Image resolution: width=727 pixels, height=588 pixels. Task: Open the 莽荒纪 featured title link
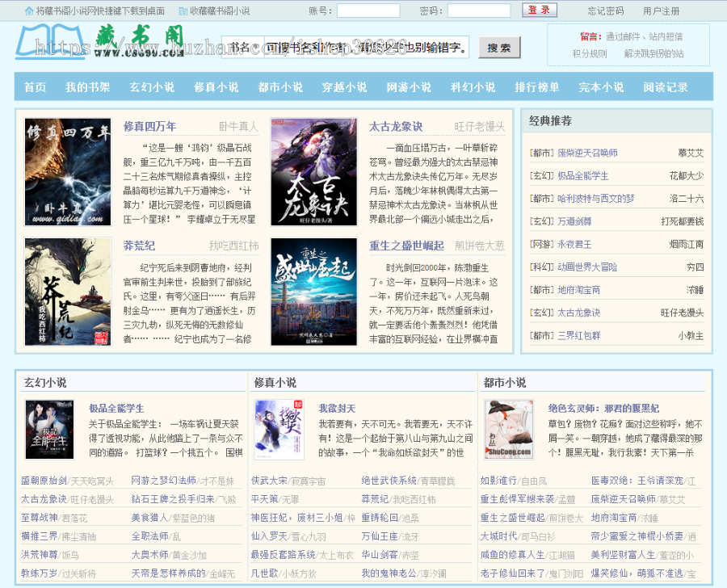click(x=139, y=246)
